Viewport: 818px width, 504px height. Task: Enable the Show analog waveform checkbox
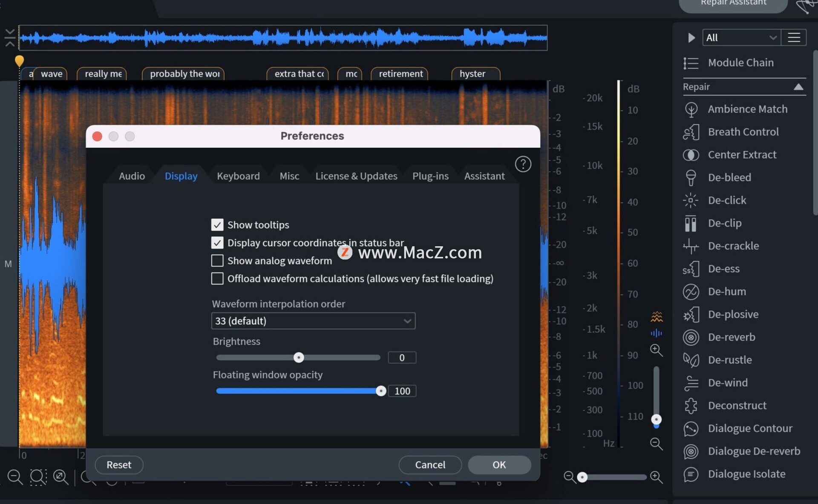(x=217, y=260)
